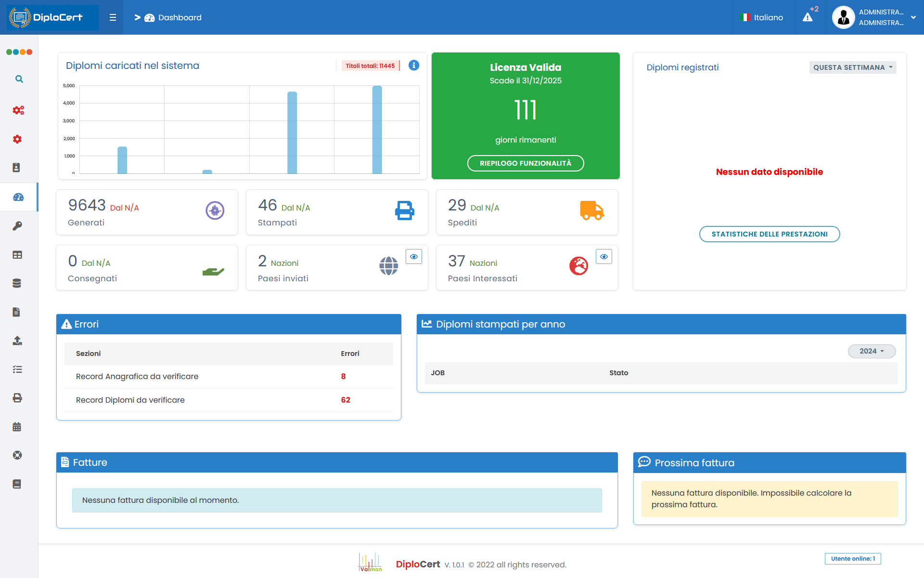Toggle the hamburger sidebar menu button
Screen dimensions: 924x578
(x=113, y=17)
